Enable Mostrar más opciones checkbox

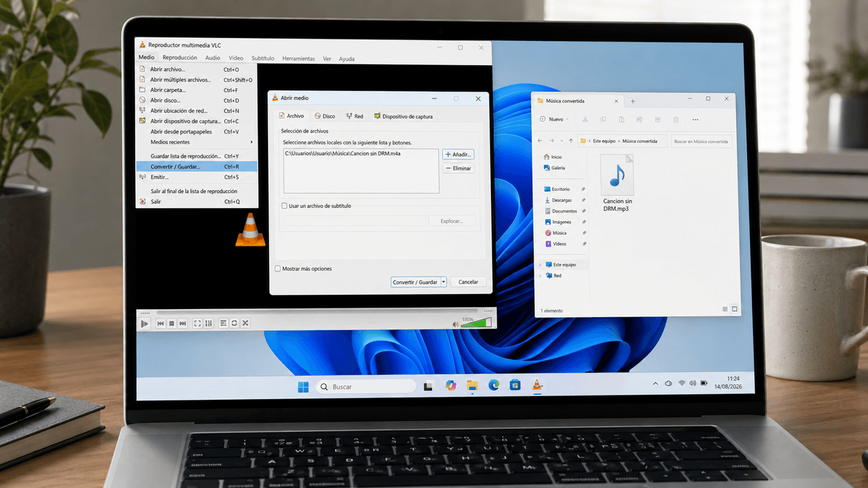tap(278, 269)
